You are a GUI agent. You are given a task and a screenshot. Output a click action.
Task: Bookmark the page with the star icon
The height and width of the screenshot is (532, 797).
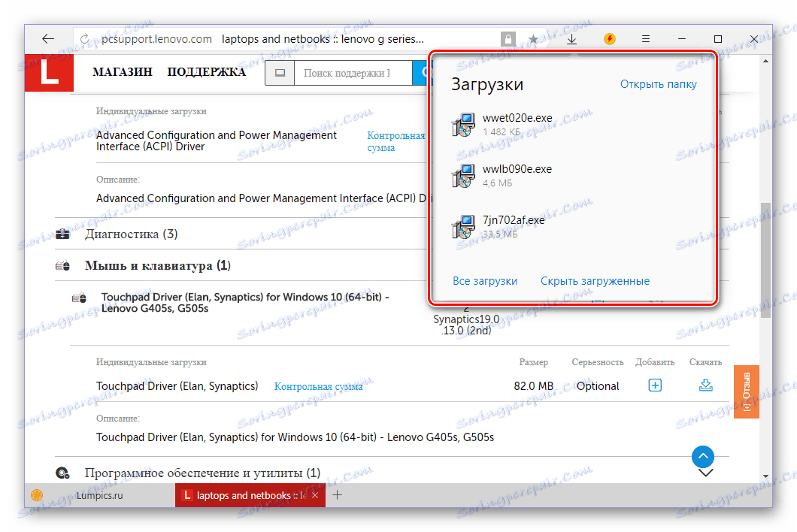(533, 38)
